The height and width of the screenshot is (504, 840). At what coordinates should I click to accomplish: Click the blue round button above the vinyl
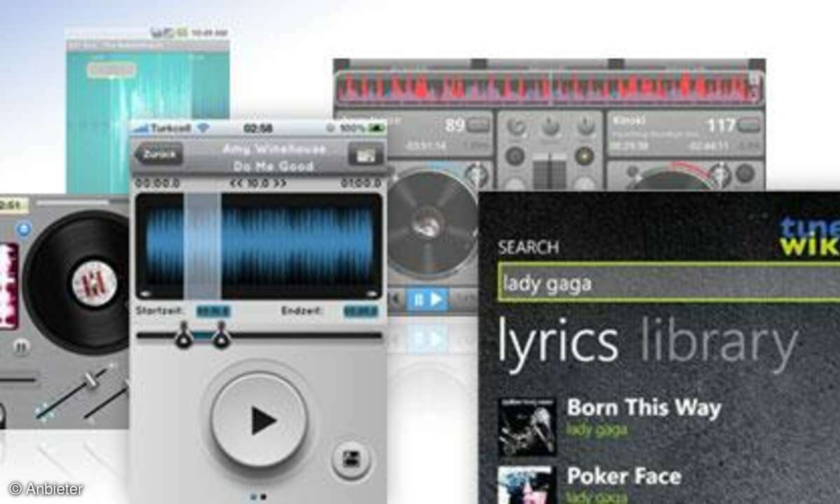point(24,228)
